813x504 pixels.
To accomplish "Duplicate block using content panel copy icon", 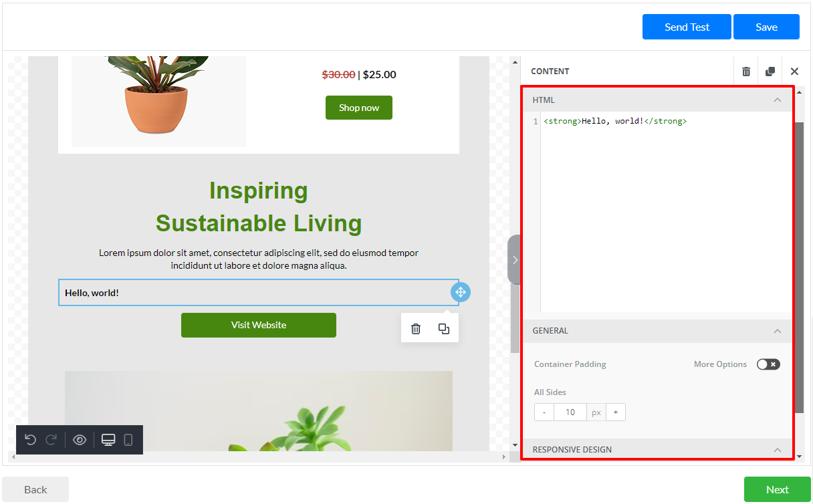I will [x=770, y=72].
